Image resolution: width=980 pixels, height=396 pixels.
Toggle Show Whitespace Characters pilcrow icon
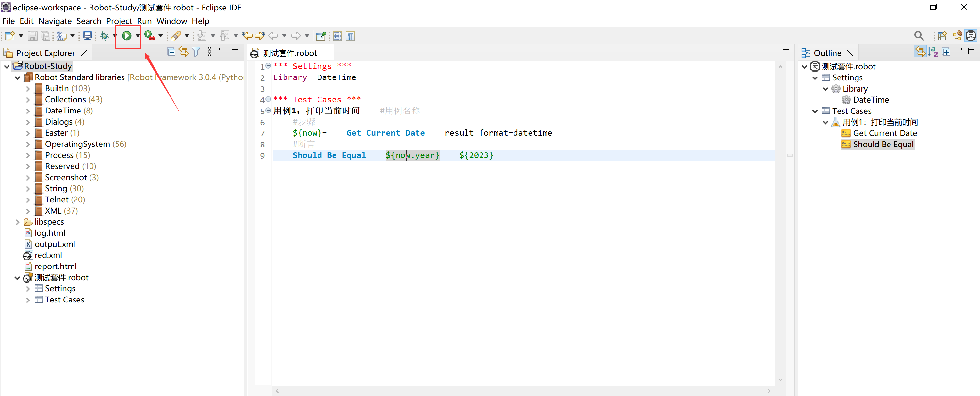351,36
